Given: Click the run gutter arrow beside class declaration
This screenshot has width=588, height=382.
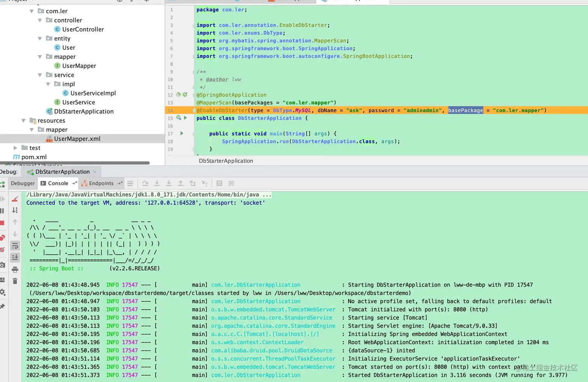Looking at the screenshot, I should coord(185,118).
